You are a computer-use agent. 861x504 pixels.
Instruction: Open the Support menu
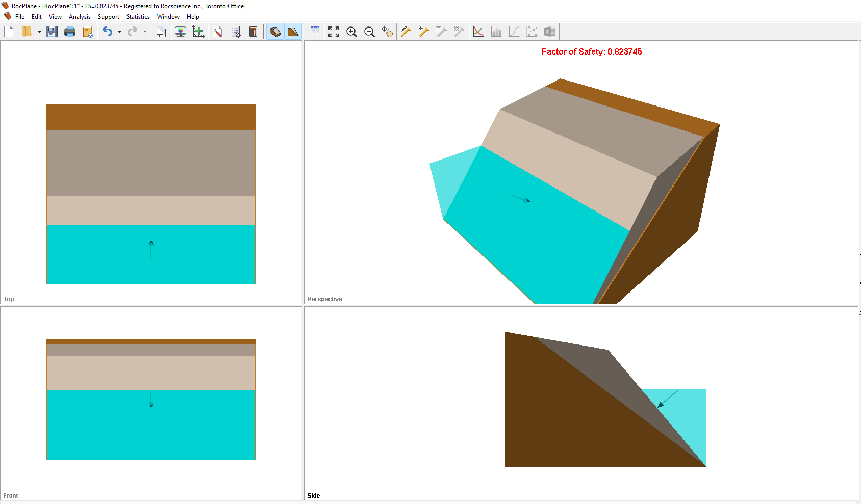(109, 17)
